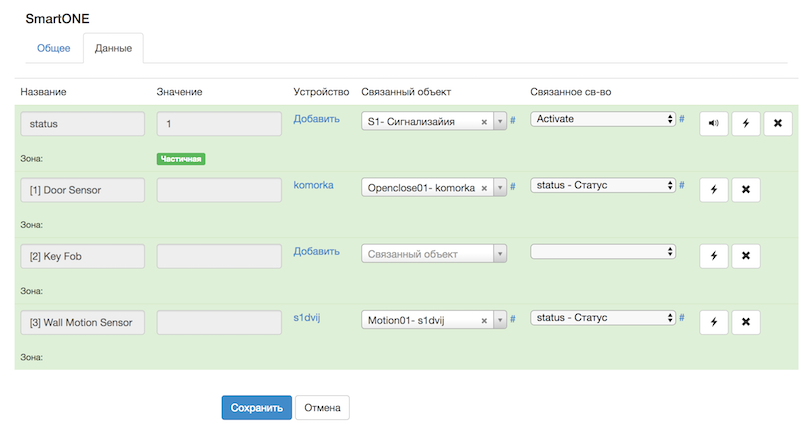Click the speaker icon in status row
This screenshot has width=800, height=428.
713,124
